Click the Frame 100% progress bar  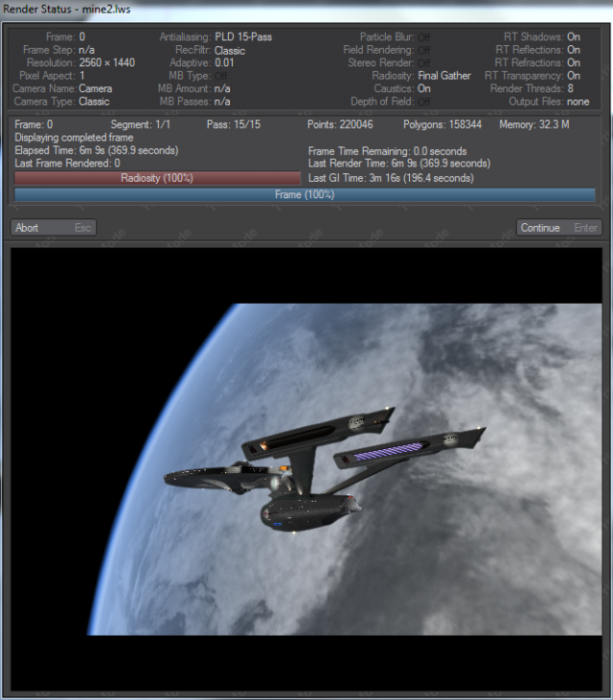(x=305, y=194)
